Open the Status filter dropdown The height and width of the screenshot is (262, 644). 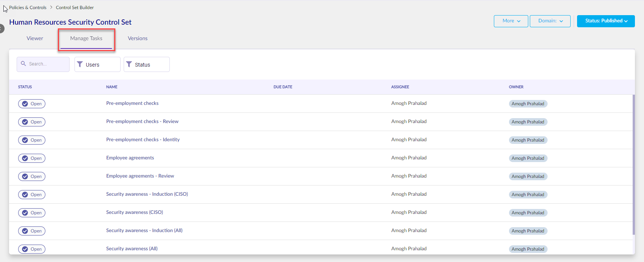147,64
